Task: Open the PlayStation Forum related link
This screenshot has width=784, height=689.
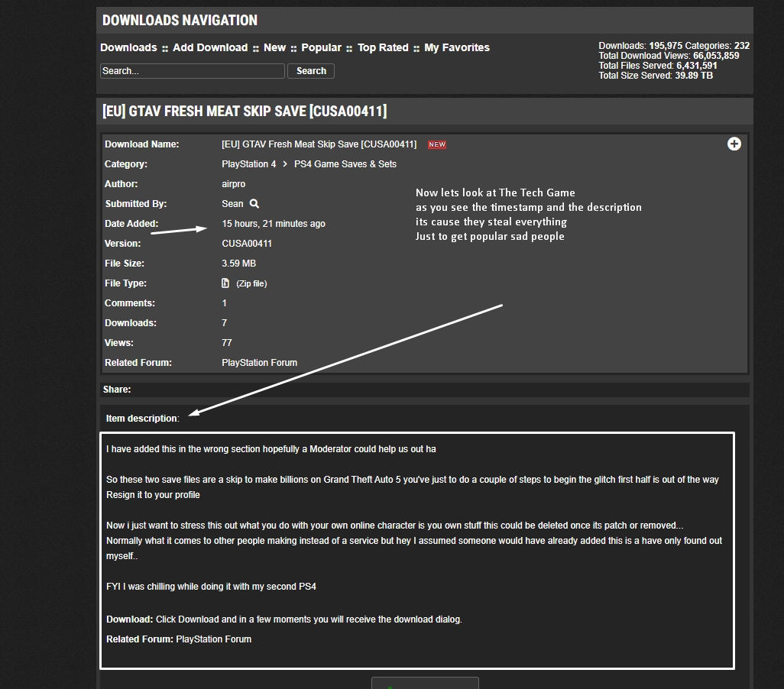Action: click(x=259, y=362)
